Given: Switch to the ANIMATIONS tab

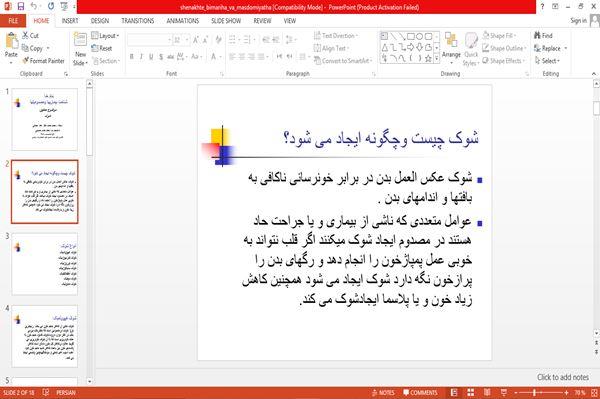Looking at the screenshot, I should pyautogui.click(x=183, y=21).
